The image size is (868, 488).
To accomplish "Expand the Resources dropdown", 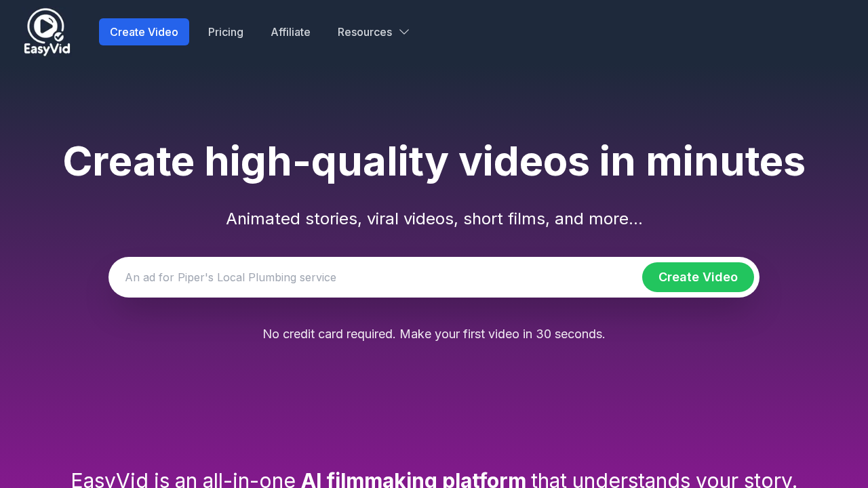I will [x=373, y=32].
